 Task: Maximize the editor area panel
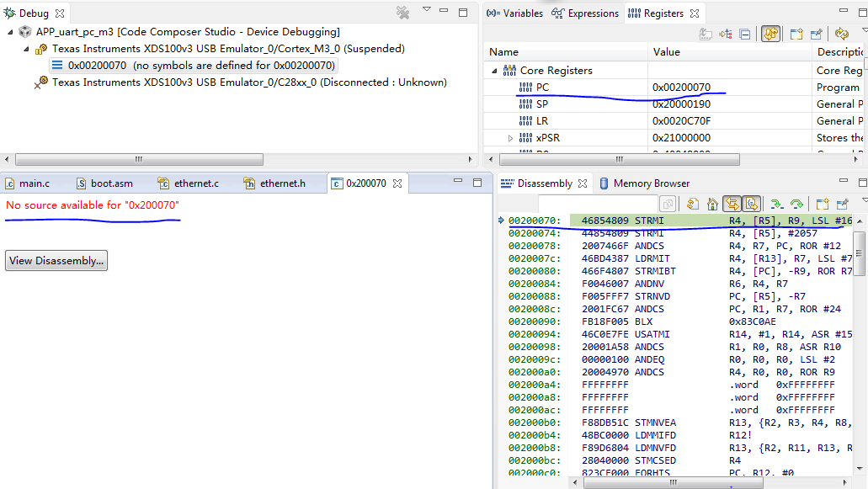tap(477, 183)
